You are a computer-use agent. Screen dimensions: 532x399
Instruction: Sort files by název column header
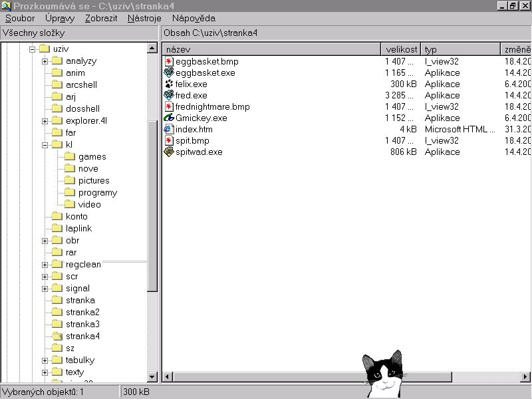click(271, 49)
